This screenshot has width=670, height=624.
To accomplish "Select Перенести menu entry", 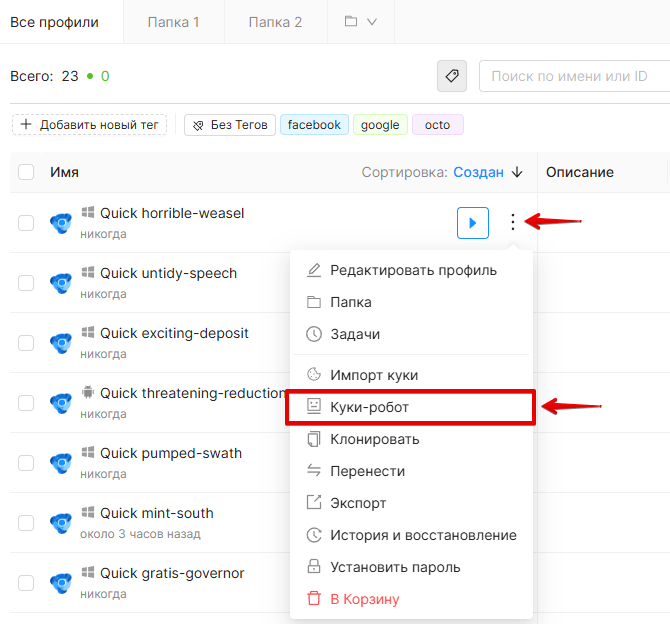I will [411, 471].
